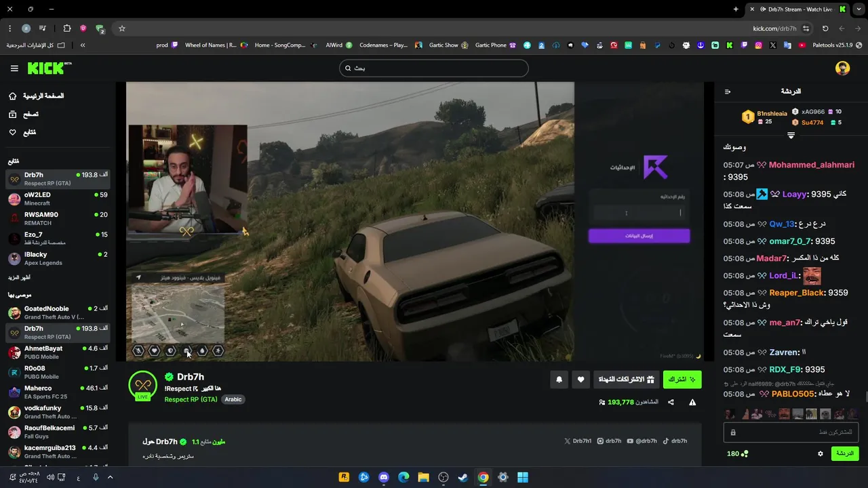Collapse chat panel with arrow icon

tap(728, 91)
